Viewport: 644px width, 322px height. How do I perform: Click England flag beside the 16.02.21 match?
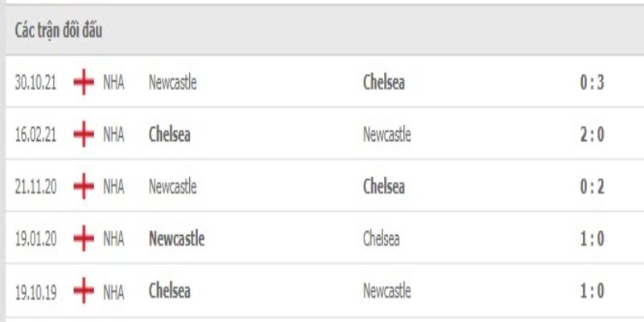click(84, 134)
